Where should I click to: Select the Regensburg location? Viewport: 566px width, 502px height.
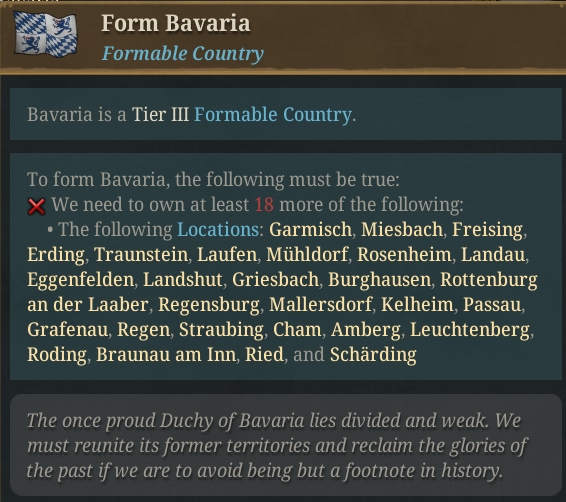point(209,304)
